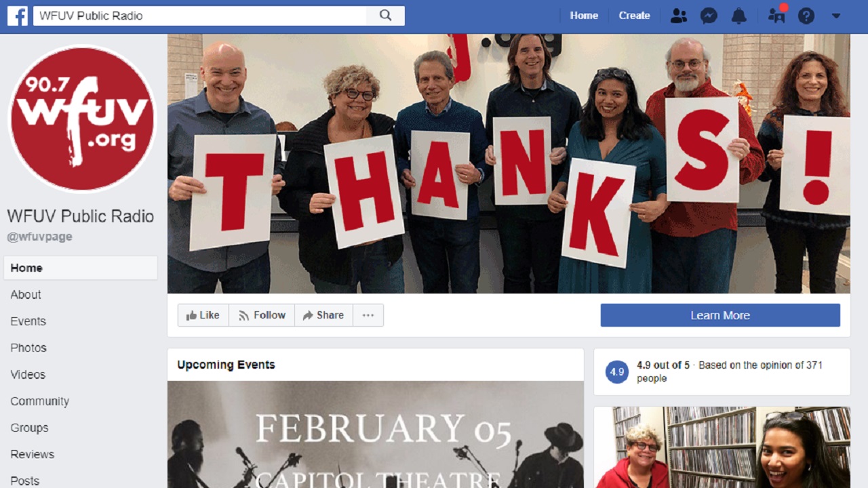The image size is (868, 488).
Task: Go to Home link in top bar
Action: [x=584, y=16]
